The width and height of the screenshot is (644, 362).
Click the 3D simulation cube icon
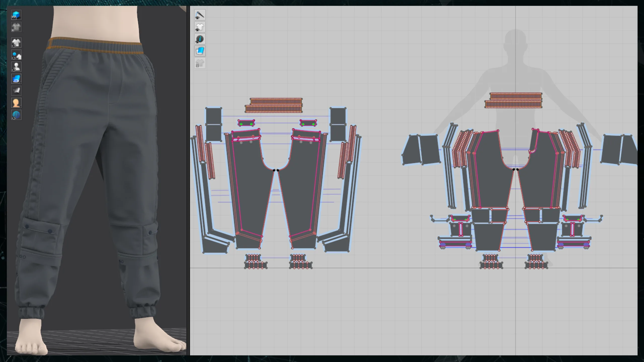pyautogui.click(x=16, y=15)
